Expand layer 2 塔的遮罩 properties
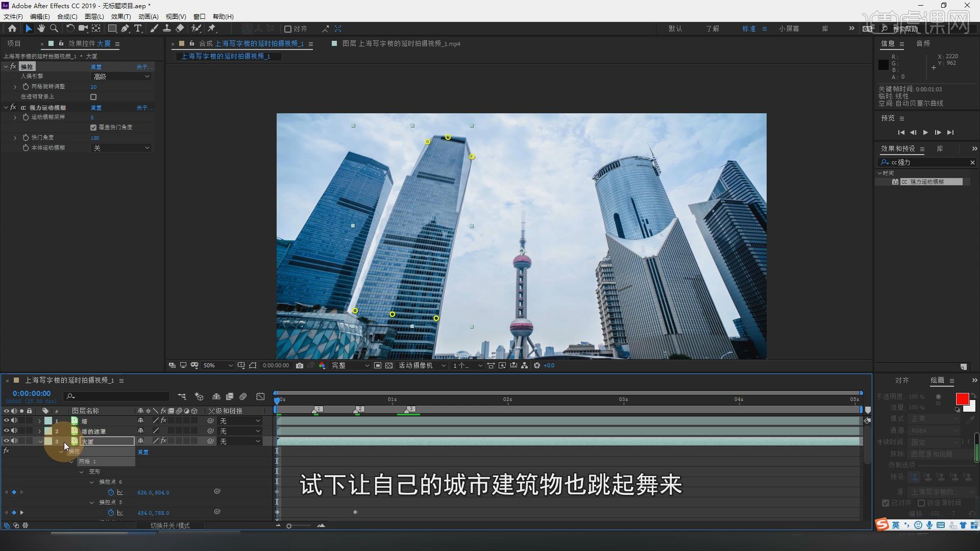Screen dimensions: 980x551 point(39,432)
